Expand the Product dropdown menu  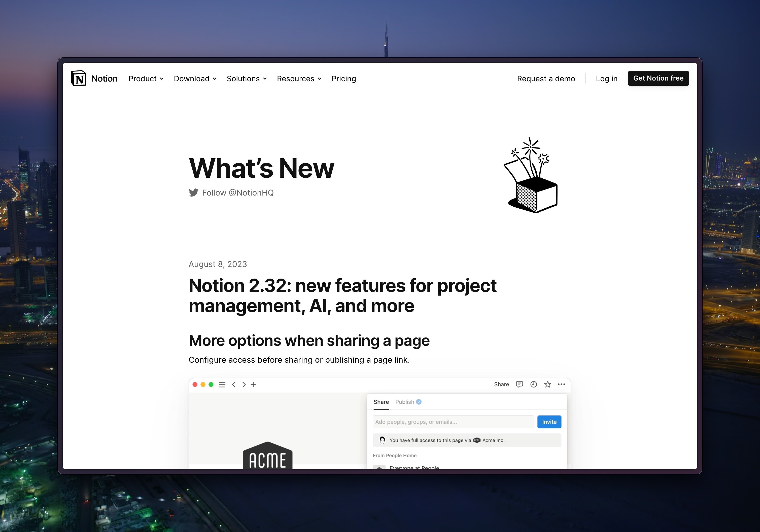coord(145,78)
